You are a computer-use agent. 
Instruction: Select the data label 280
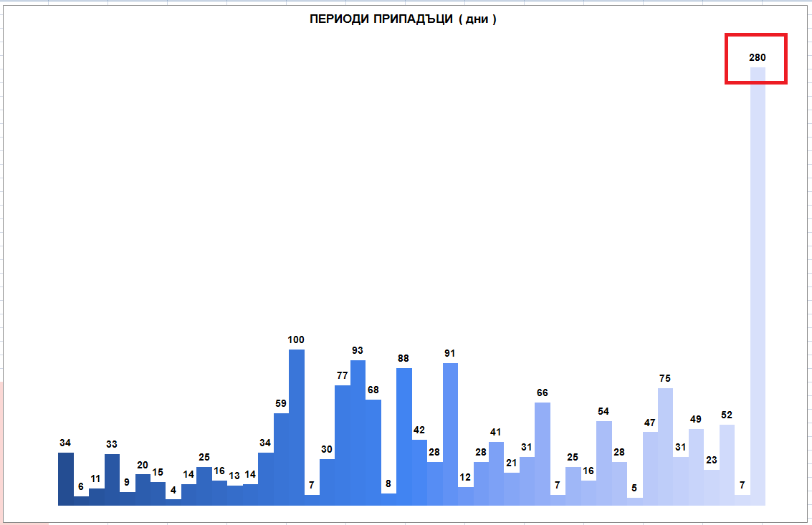click(757, 57)
